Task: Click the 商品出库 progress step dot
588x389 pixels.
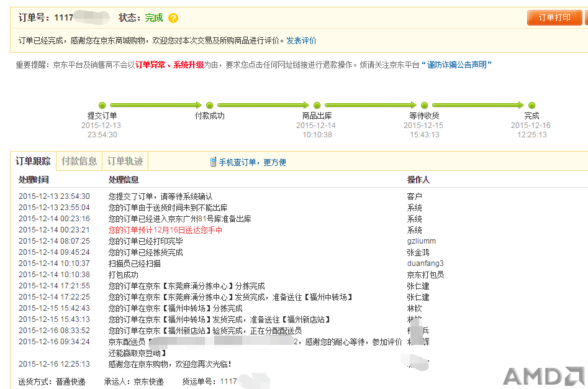Action: point(317,106)
